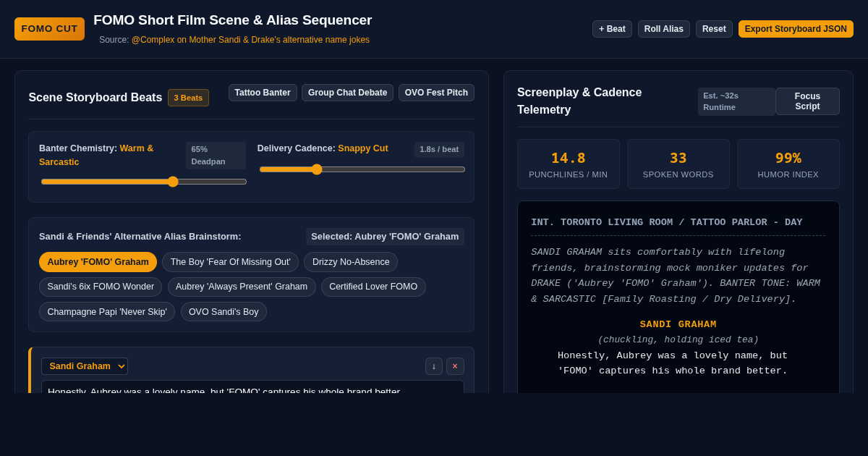868x456 pixels.
Task: Click the Est. ~32s Runtime badge
Action: pos(736,101)
